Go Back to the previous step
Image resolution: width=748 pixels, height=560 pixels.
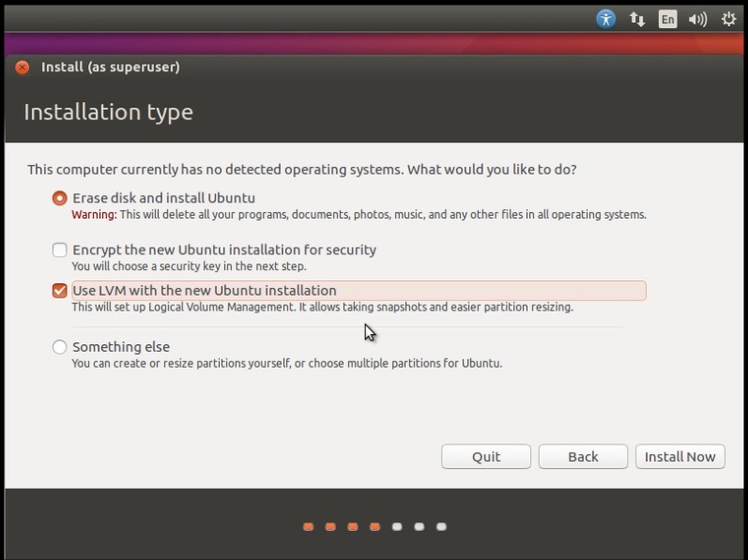[x=583, y=457]
